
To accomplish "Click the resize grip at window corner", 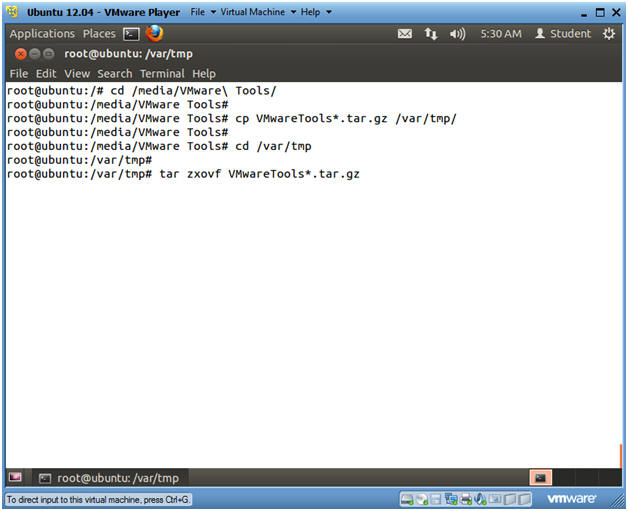I will 616,500.
